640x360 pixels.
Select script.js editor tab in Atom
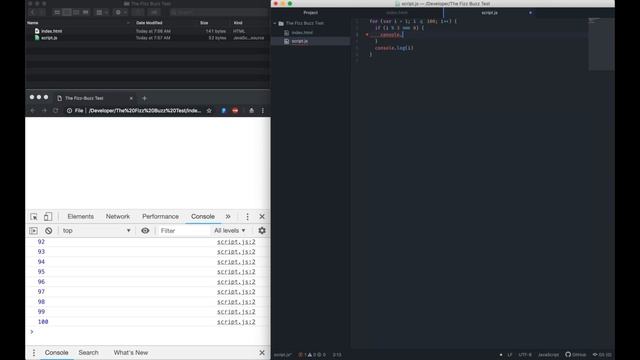pos(489,13)
